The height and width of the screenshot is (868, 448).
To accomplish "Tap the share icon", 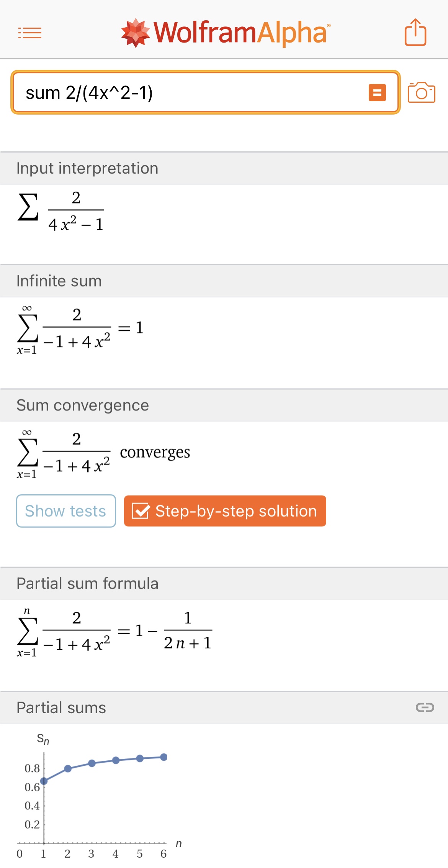I will 415,33.
